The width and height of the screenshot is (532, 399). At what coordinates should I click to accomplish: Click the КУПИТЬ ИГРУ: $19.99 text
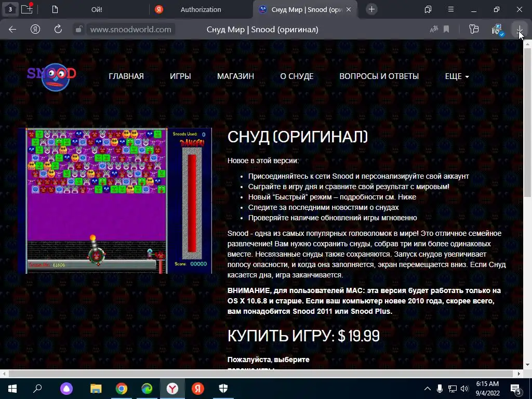(x=303, y=336)
